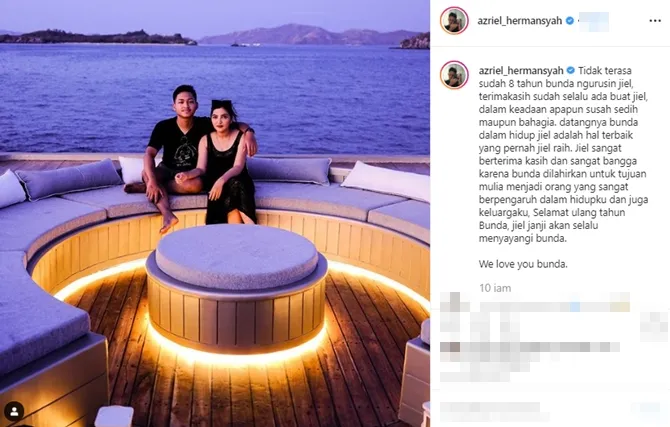Click the verified badge beside the caption username
The height and width of the screenshot is (427, 670).
pos(570,71)
